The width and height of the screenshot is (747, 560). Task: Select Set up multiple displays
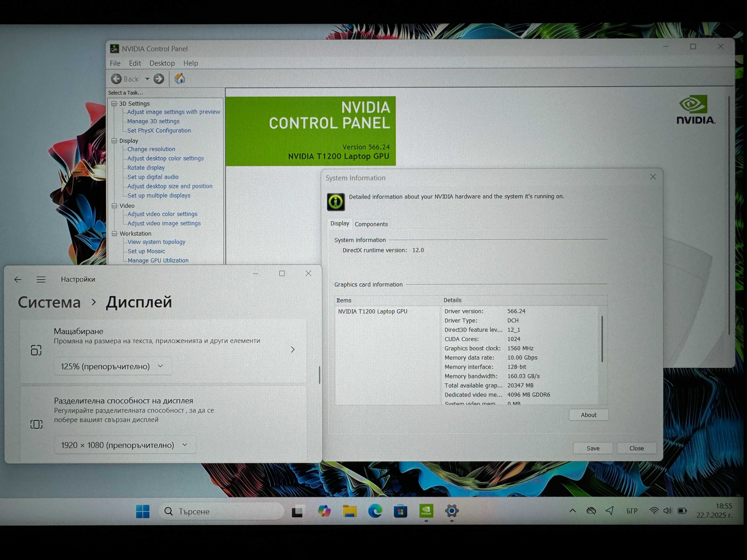pyautogui.click(x=159, y=195)
